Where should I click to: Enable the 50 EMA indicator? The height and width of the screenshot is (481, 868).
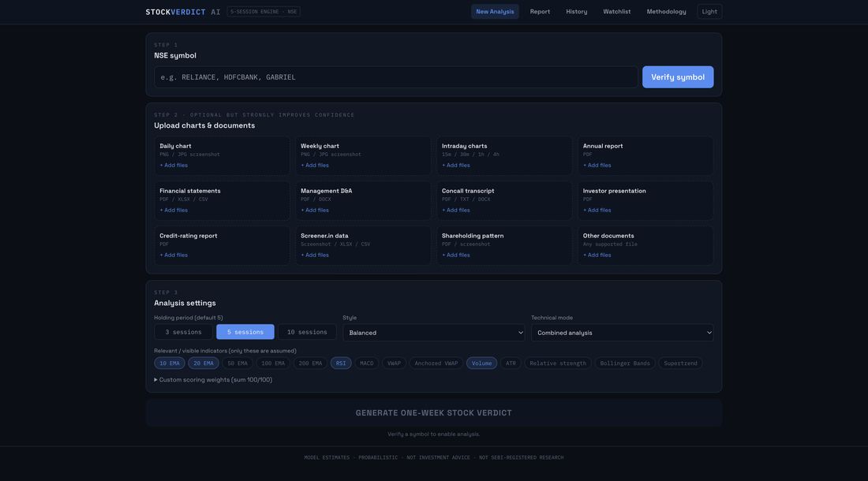238,364
